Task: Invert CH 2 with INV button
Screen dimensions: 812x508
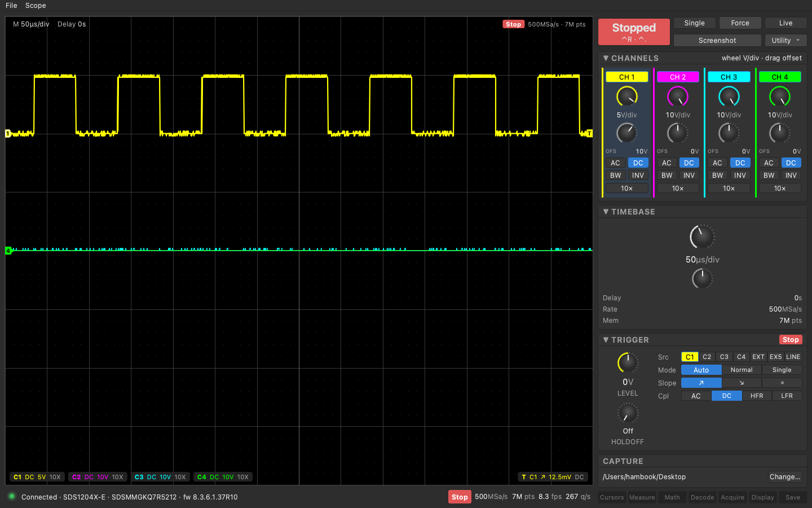Action: (689, 176)
